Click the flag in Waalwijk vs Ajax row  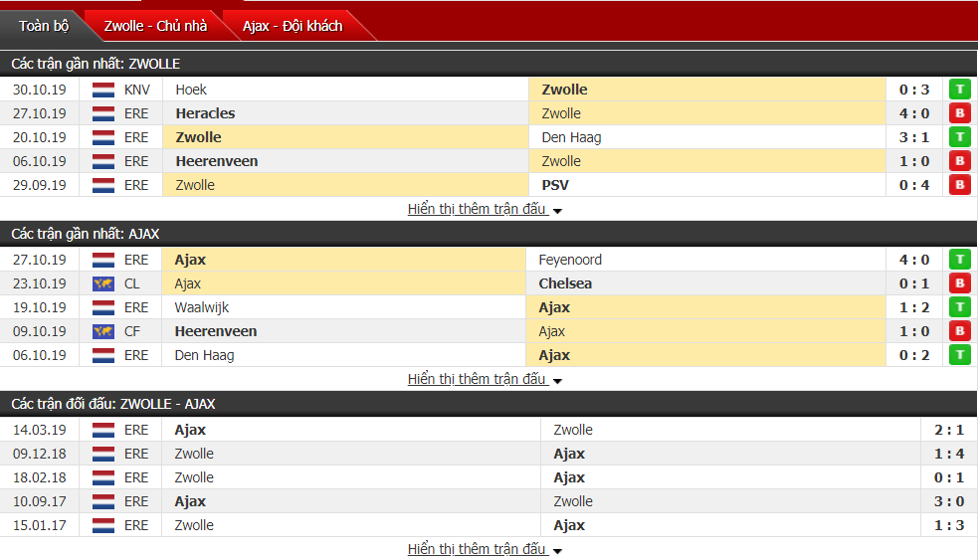103,307
